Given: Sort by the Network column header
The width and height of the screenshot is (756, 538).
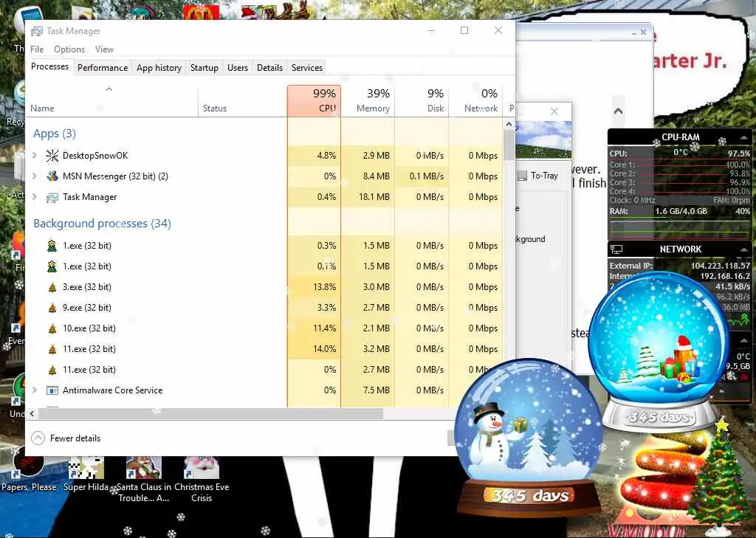Looking at the screenshot, I should (475, 101).
